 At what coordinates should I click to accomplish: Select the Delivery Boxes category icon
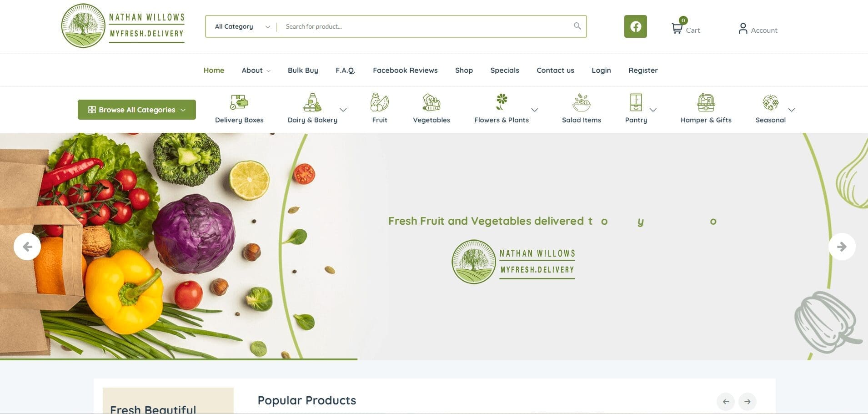(x=239, y=102)
